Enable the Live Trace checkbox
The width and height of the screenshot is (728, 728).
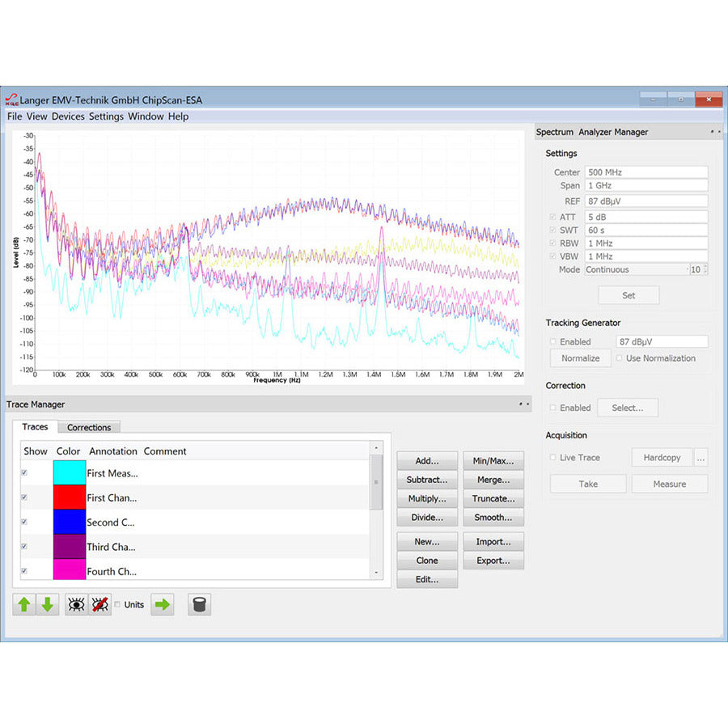[x=553, y=458]
